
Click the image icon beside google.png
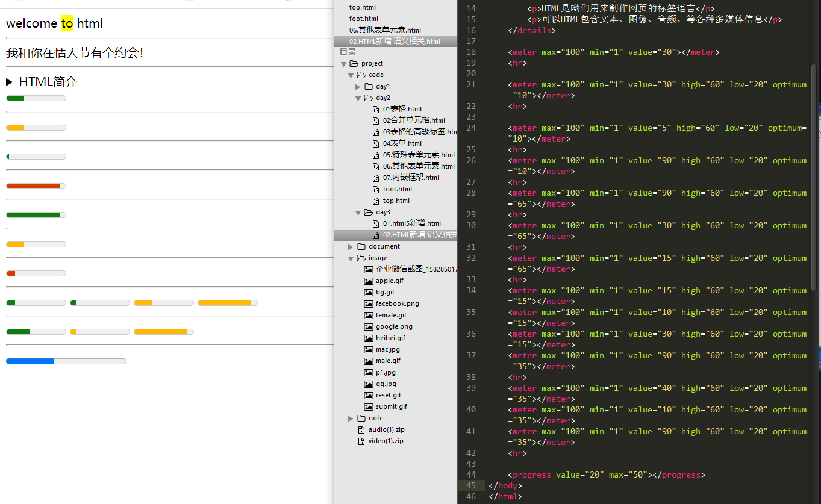pyautogui.click(x=368, y=326)
